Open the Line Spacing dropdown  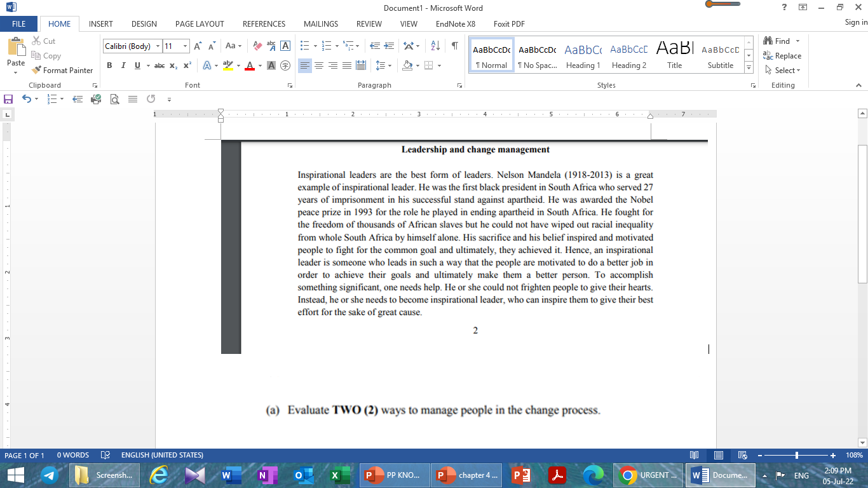point(382,65)
